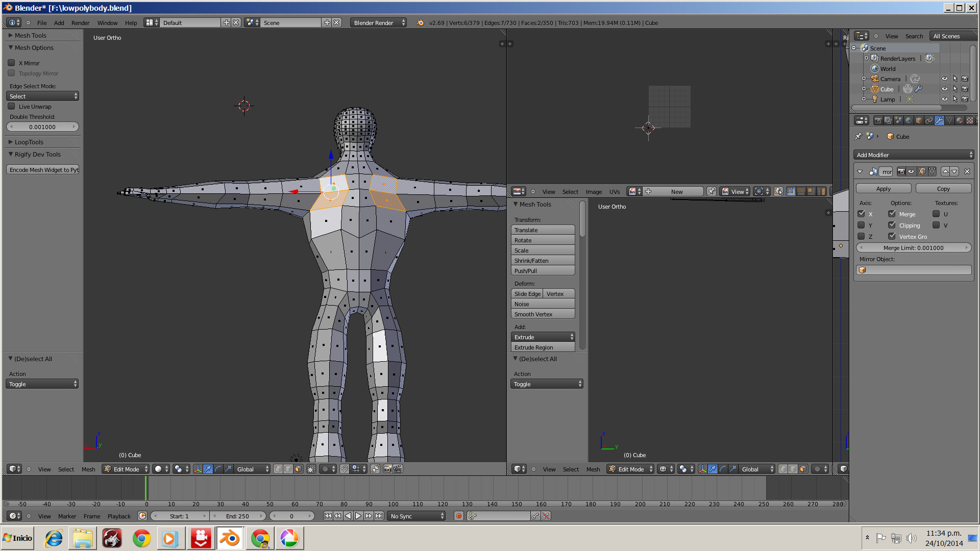Screen dimensions: 980x551
Task: Click the Double Threshold value slider
Action: [x=42, y=127]
